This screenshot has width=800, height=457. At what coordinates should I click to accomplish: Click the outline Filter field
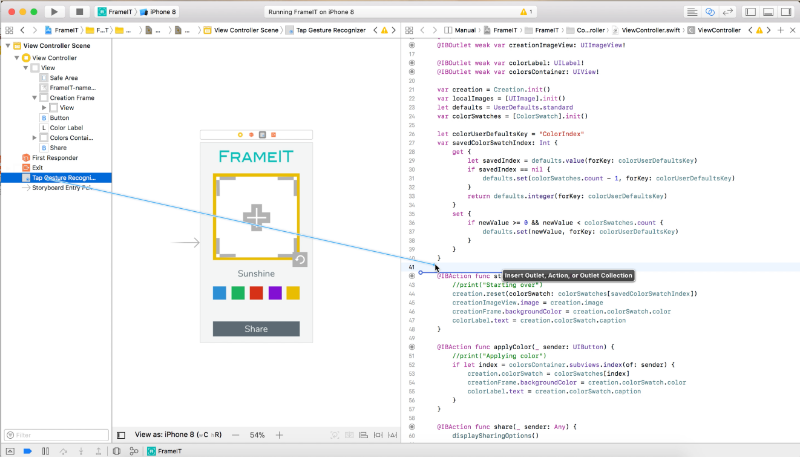(57, 435)
